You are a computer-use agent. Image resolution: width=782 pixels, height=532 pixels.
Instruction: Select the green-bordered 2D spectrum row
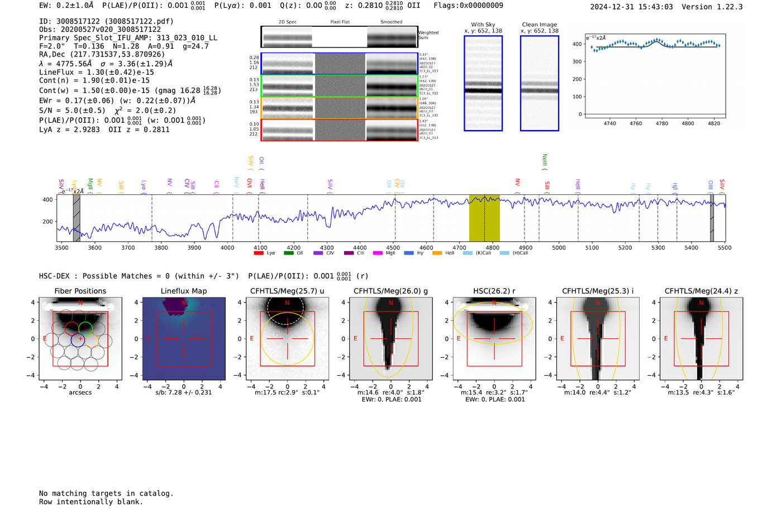340,86
